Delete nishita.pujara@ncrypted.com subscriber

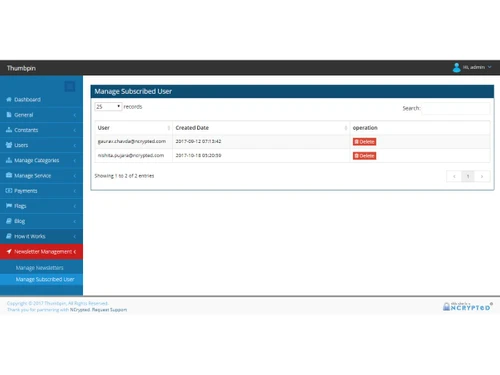364,156
